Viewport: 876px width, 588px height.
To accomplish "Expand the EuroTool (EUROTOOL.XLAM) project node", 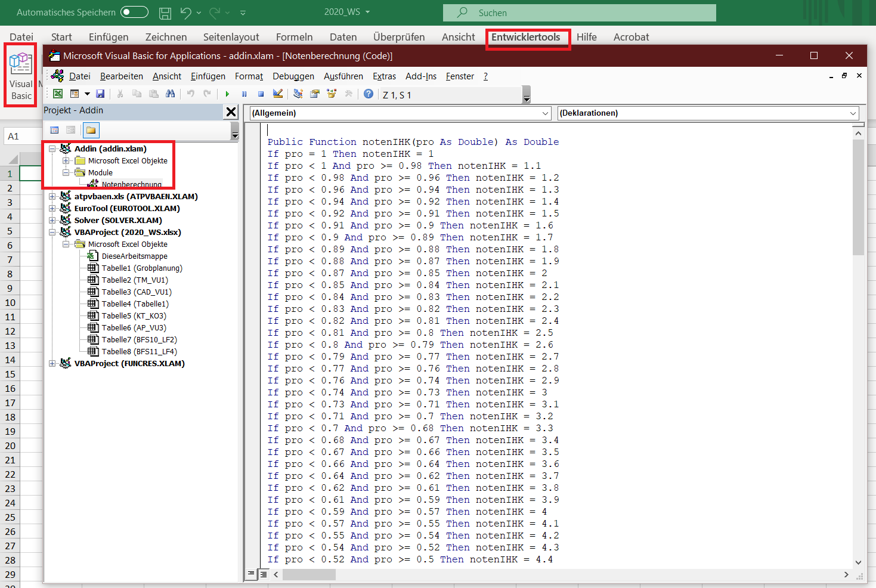I will click(52, 208).
